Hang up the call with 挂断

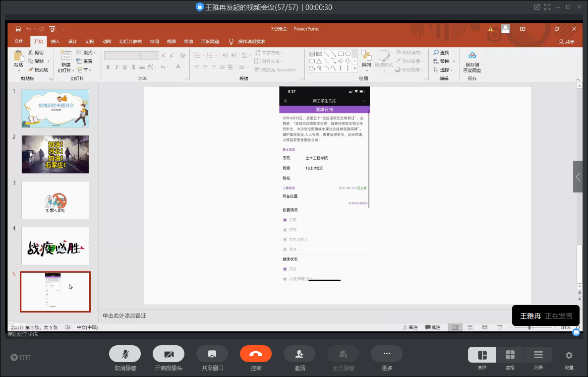point(256,354)
